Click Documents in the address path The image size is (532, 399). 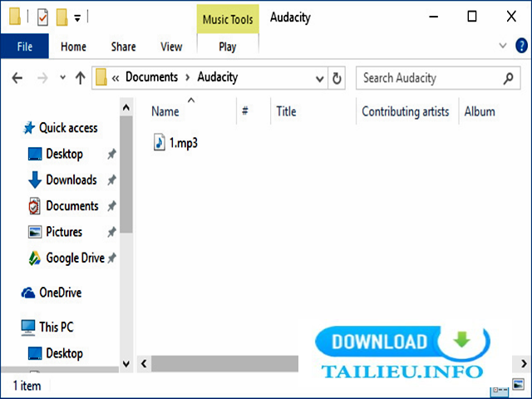(151, 77)
